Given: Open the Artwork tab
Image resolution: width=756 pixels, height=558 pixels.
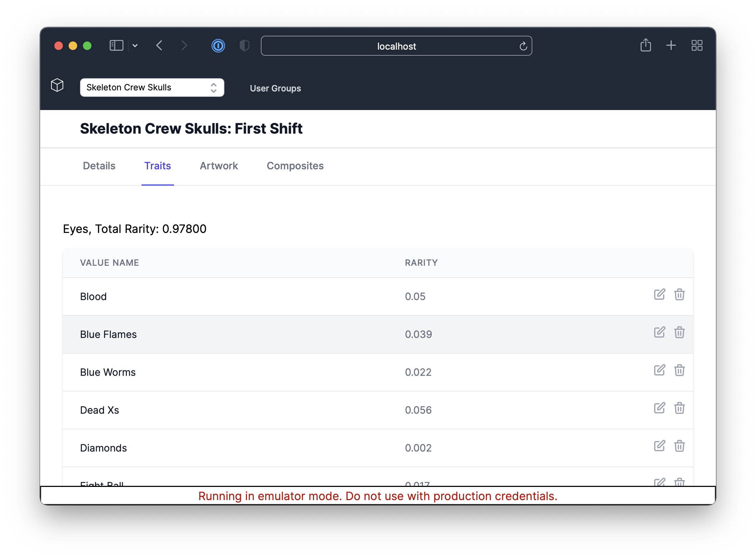Looking at the screenshot, I should coord(219,166).
